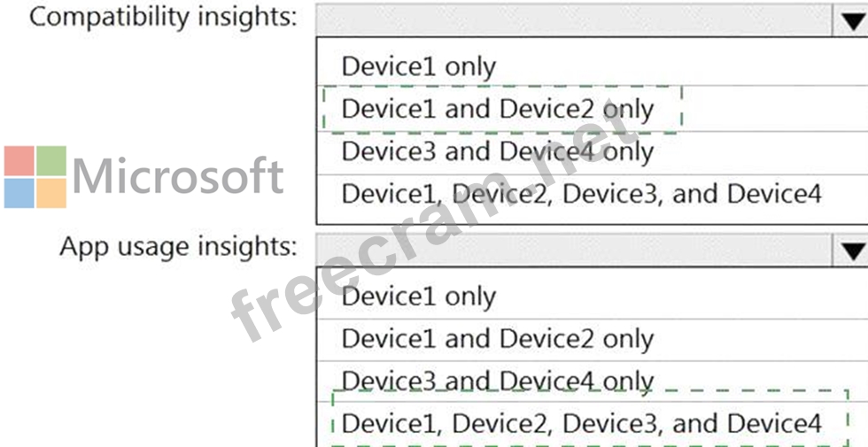Open the App usage insights dropdown arrow
This screenshot has height=447, width=868.
click(849, 250)
